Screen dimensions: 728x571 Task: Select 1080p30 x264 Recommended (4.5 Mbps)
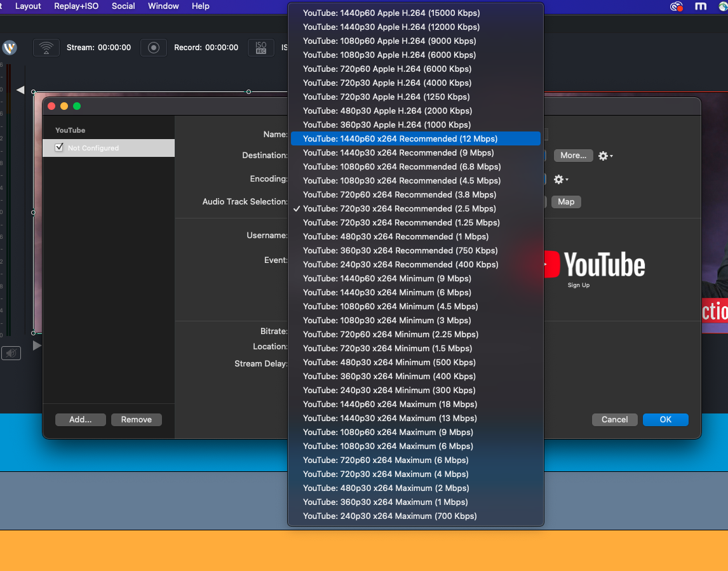[x=415, y=180]
